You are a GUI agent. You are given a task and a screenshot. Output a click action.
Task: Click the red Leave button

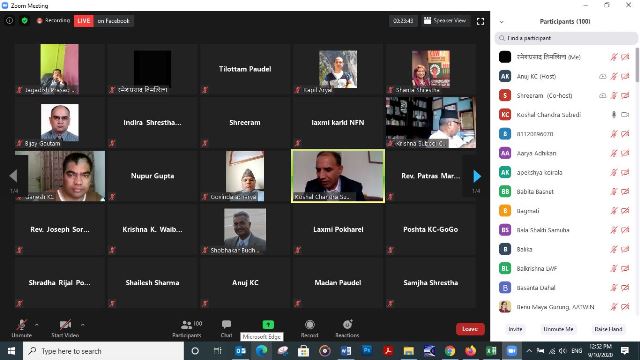pos(470,329)
